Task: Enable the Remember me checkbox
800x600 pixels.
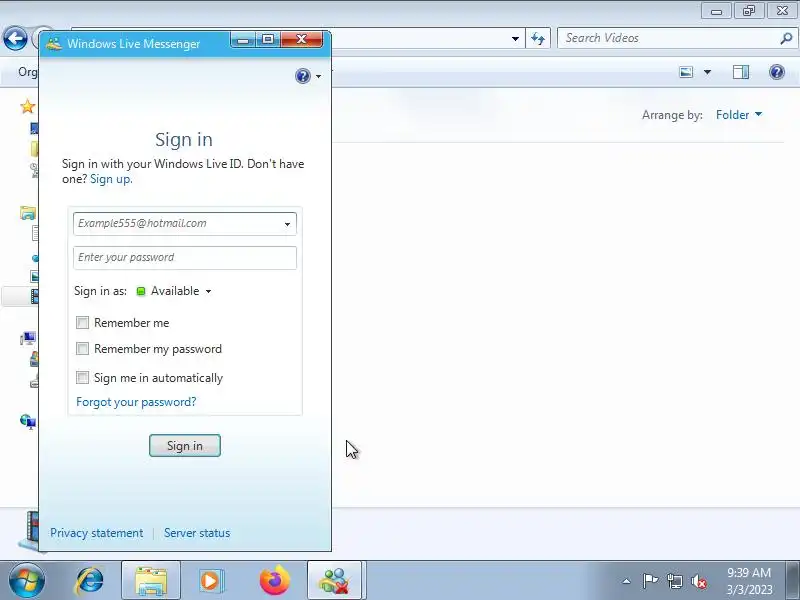Action: pos(82,322)
